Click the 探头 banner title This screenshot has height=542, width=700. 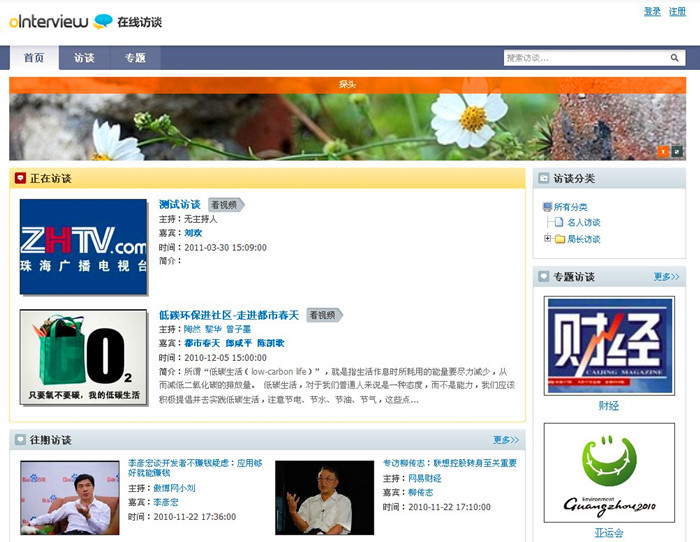pos(347,84)
